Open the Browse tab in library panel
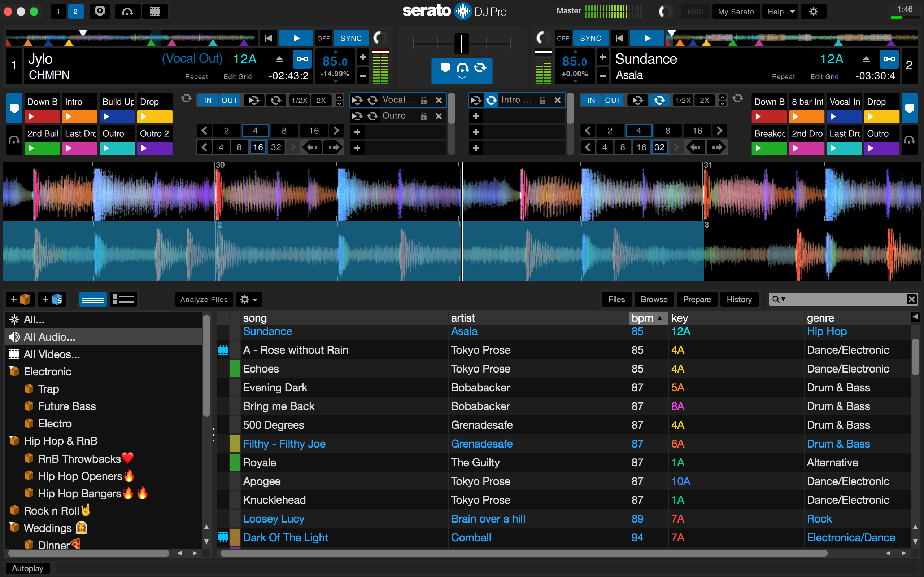Screen dimensions: 924x577 [654, 299]
